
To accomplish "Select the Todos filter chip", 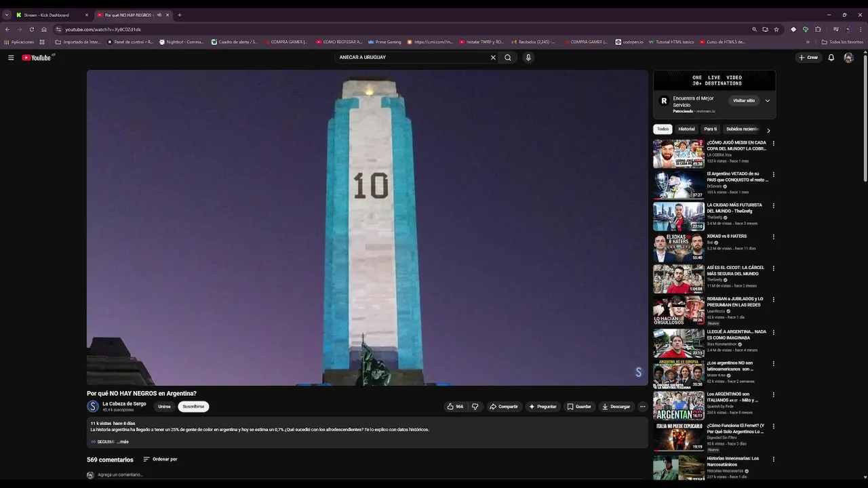I will (663, 129).
